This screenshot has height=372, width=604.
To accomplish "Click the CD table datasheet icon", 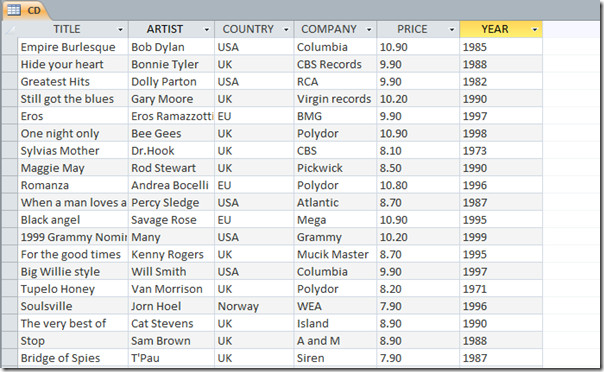I will 14,10.
